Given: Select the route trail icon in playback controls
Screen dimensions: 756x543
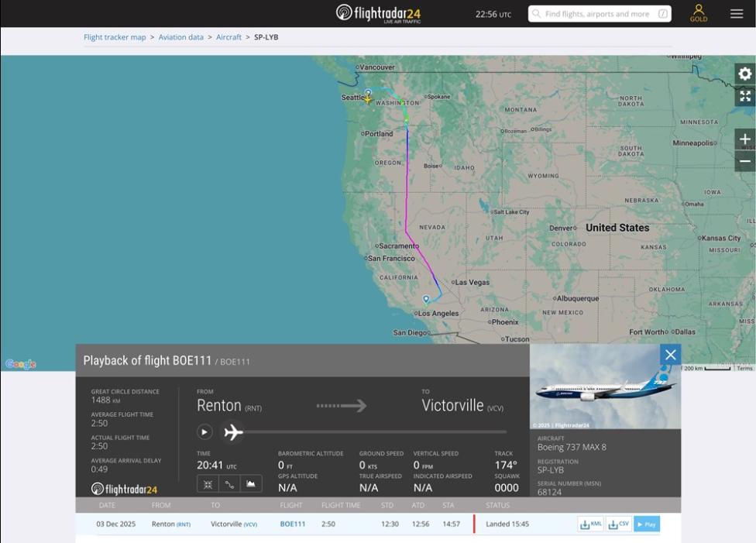Looking at the screenshot, I should [x=230, y=483].
